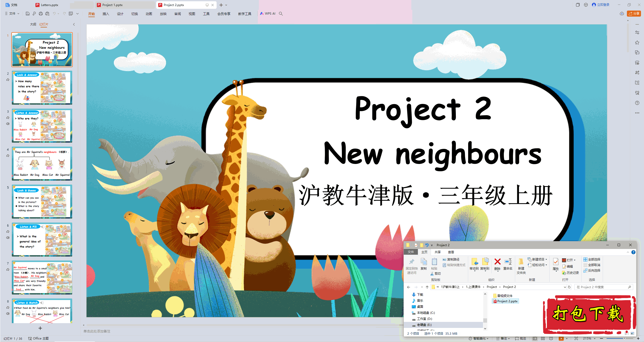The image size is (644, 342).
Task: Open the settings sliders icon in right sidebar
Action: (637, 32)
